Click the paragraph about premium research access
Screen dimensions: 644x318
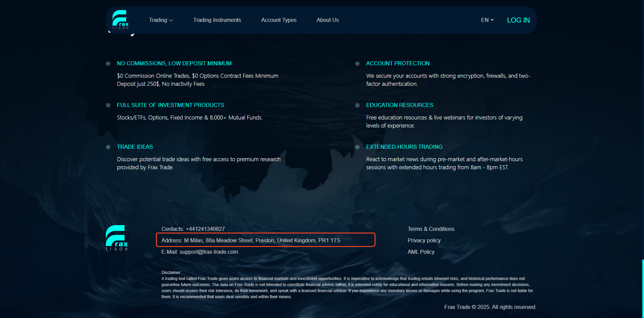(x=199, y=163)
